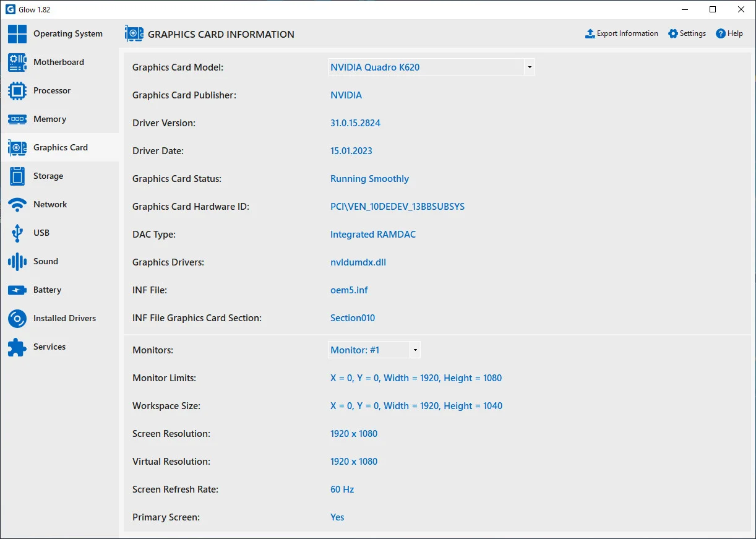
Task: Click the NVIDIA Quadro K620 combo box
Action: point(431,67)
